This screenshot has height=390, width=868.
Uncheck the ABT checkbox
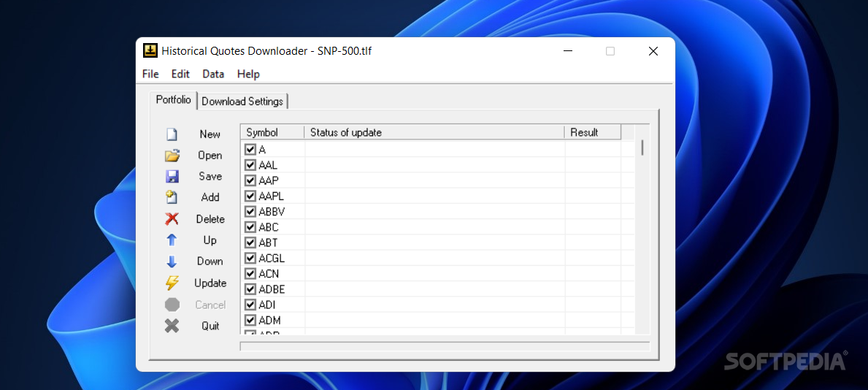250,242
